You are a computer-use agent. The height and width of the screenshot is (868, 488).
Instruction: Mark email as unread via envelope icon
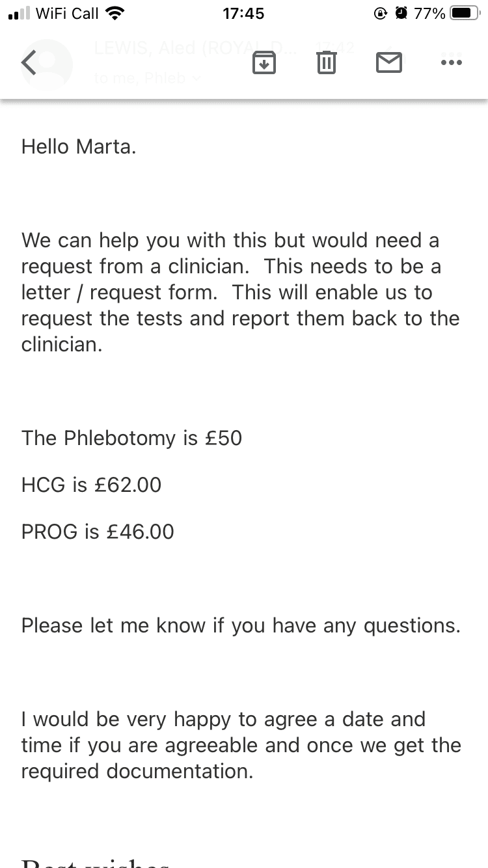pos(389,62)
